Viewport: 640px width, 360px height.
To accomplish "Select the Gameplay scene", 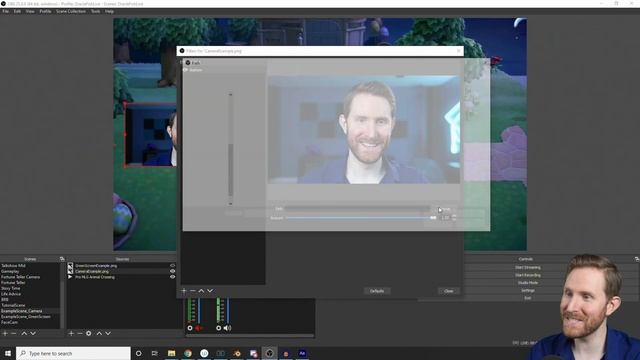I will click(31, 271).
